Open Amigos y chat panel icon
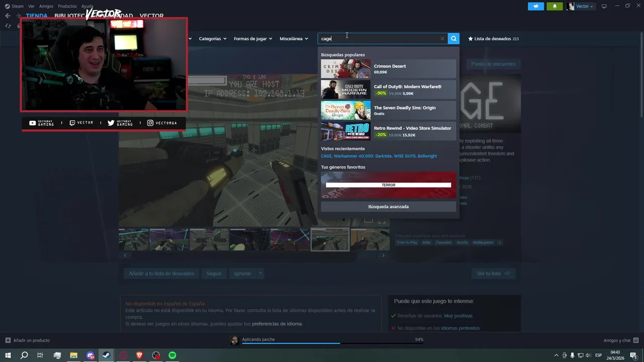The width and height of the screenshot is (644, 362). point(635,340)
